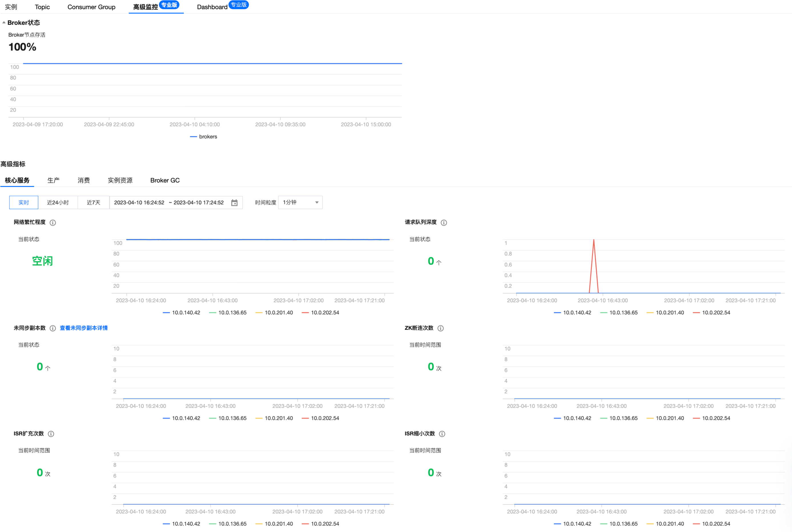Toggle 10.0.136.65 in 未同步副本数 legend
Image resolution: width=792 pixels, height=532 pixels.
228,418
